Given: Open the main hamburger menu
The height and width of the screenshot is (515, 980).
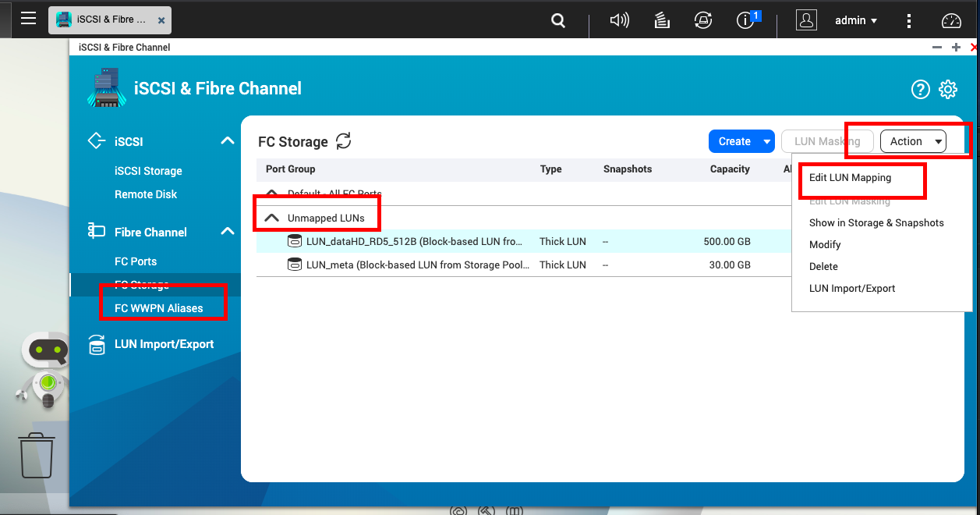Looking at the screenshot, I should point(29,18).
